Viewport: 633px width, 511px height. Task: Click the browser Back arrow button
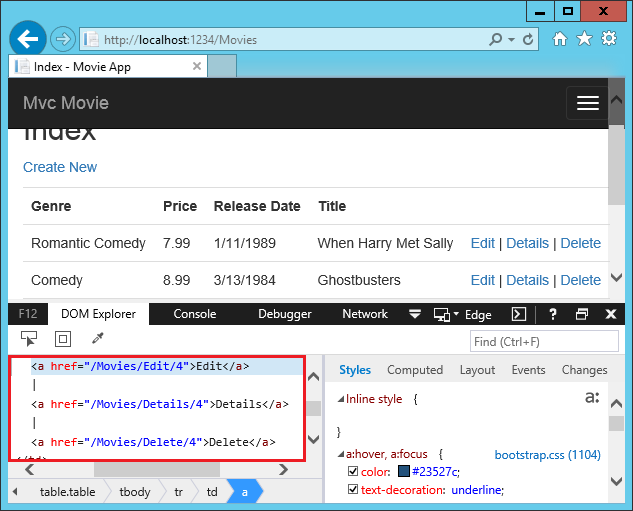point(28,39)
